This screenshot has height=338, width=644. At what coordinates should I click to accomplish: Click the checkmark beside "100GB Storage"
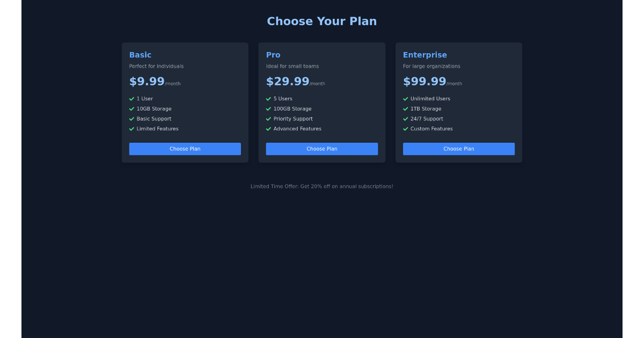(268, 109)
